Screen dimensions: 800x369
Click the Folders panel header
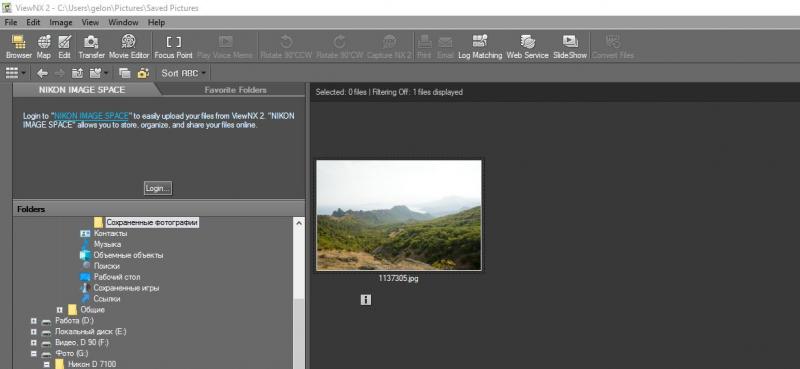click(159, 209)
